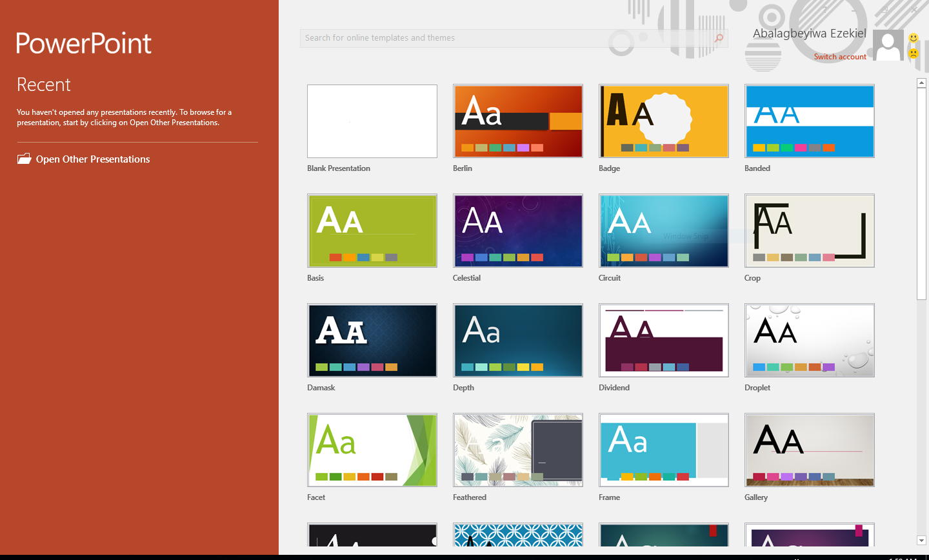Focus the online templates search box
Viewport: 929px width, 560px height.
click(514, 38)
